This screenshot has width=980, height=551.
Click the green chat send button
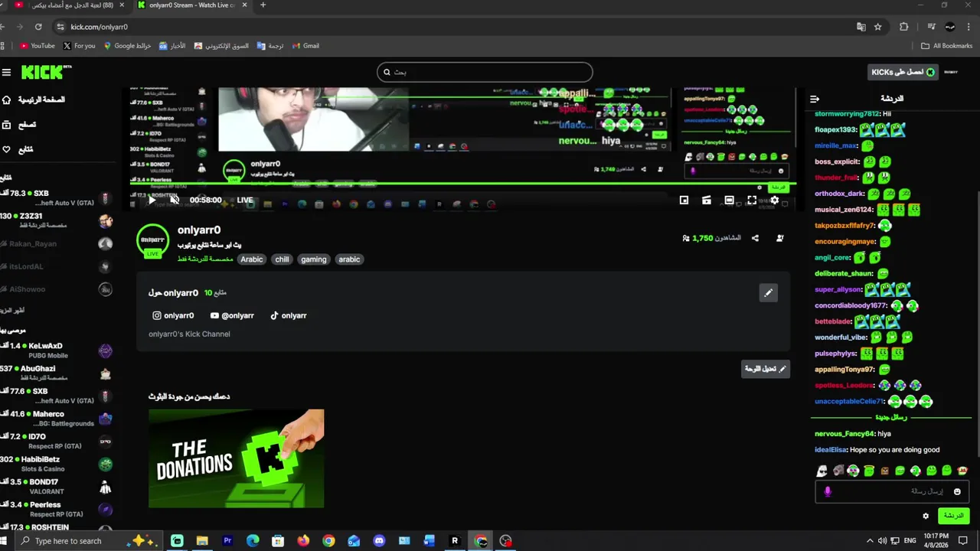point(953,516)
